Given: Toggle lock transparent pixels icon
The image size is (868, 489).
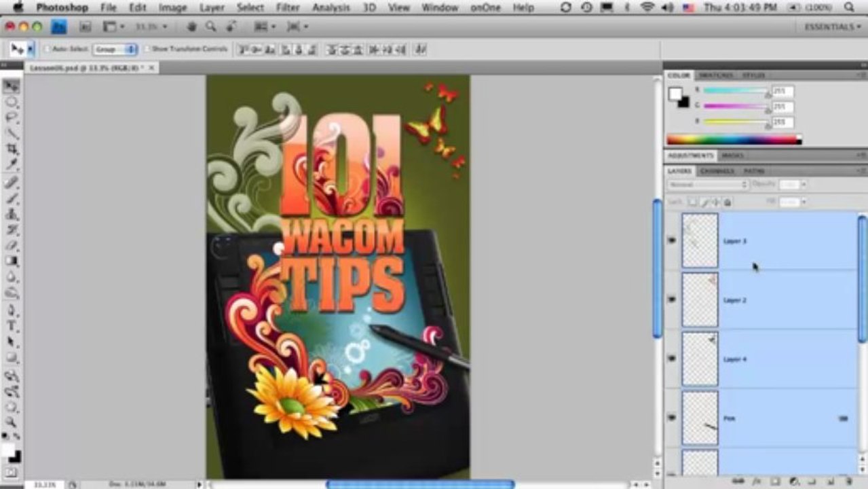Looking at the screenshot, I should point(692,202).
